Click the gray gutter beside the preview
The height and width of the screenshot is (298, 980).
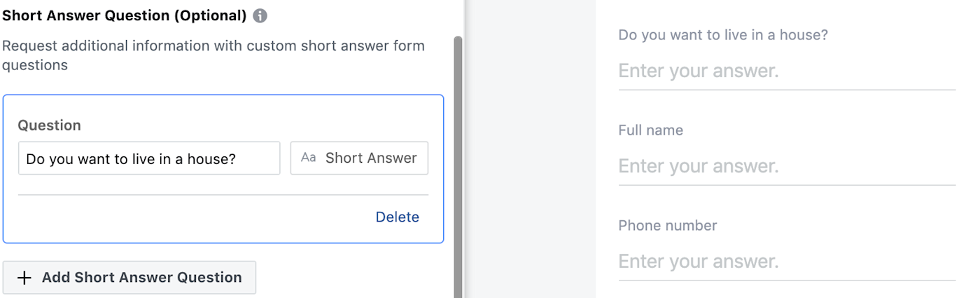coord(530,149)
